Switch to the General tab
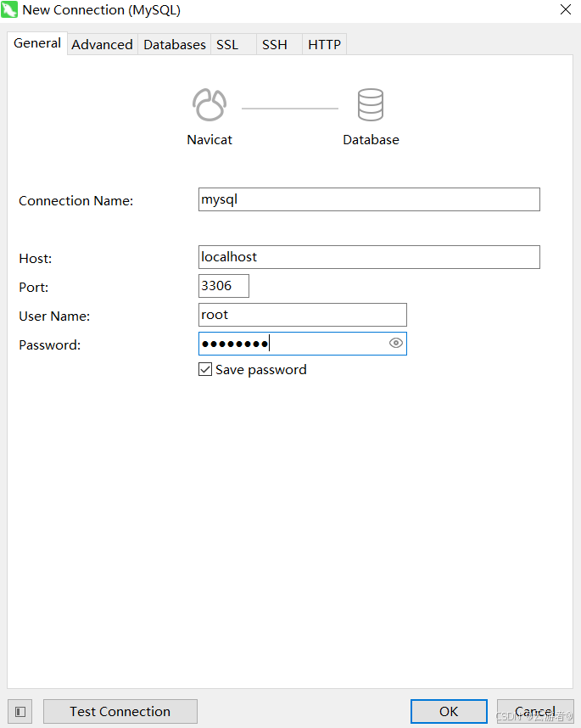581x728 pixels. [37, 43]
